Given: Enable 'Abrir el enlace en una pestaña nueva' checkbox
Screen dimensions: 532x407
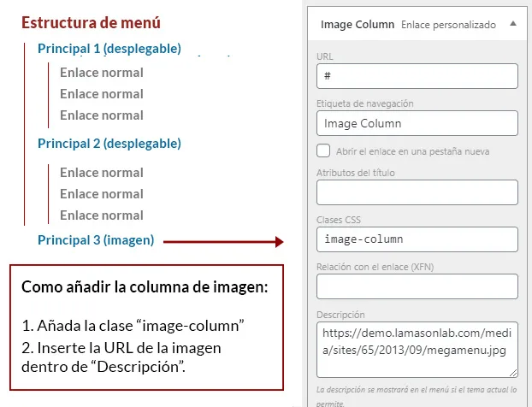Looking at the screenshot, I should pyautogui.click(x=323, y=151).
